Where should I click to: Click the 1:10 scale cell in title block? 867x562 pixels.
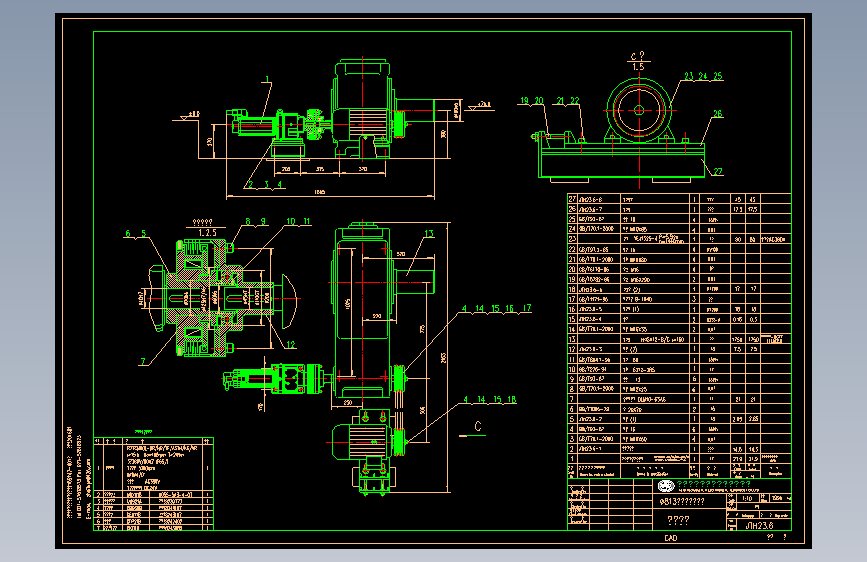click(748, 498)
